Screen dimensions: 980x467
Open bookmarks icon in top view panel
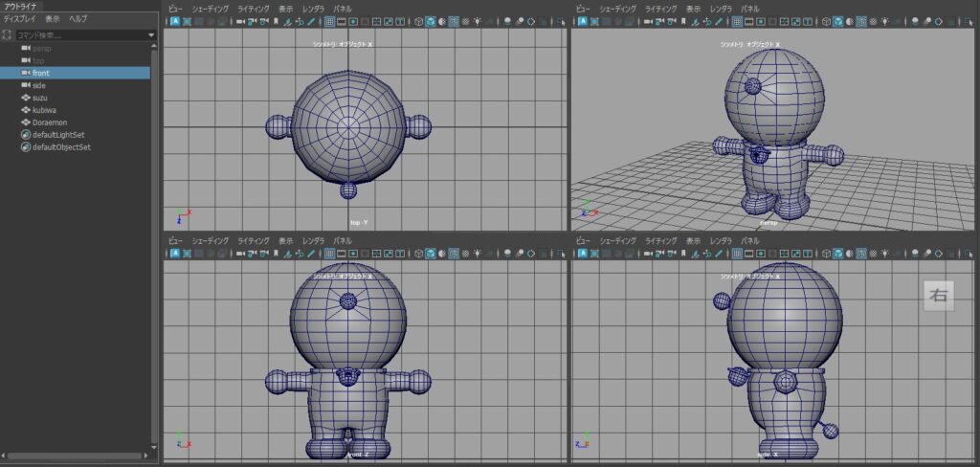click(276, 21)
